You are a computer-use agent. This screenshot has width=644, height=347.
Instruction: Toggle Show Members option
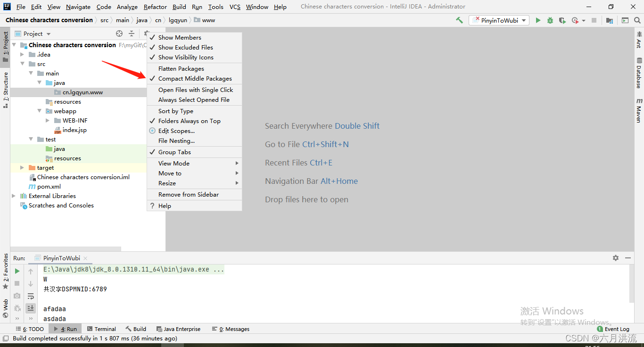[194, 37]
